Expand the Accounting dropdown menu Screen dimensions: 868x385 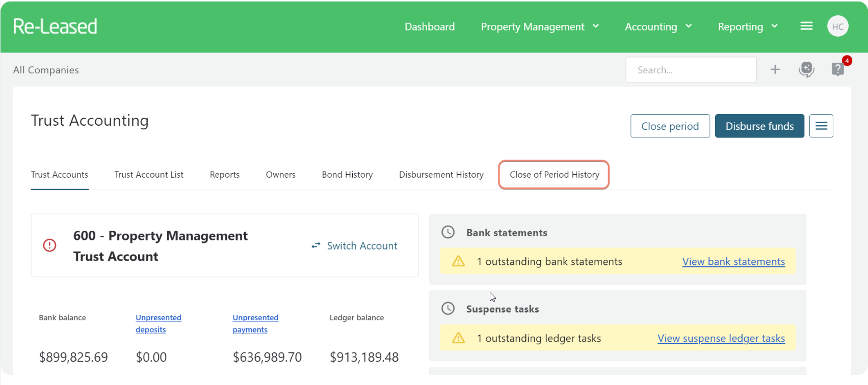(x=658, y=26)
